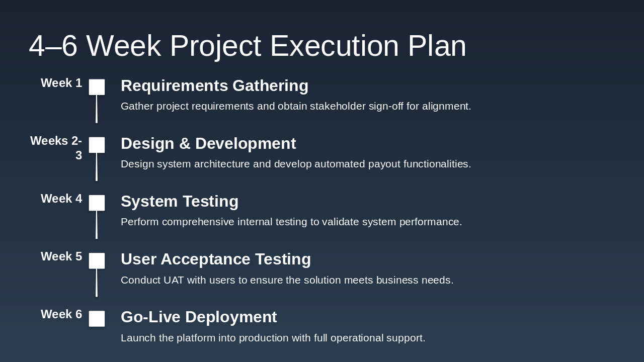Select the 'Design & Development' heading
This screenshot has width=644, height=362.
pyautogui.click(x=208, y=143)
